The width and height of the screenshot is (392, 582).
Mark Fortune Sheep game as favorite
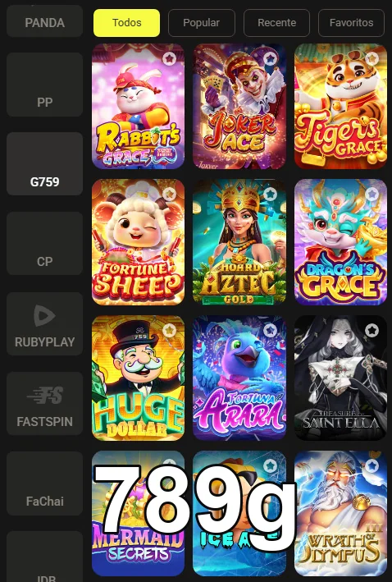(x=170, y=194)
